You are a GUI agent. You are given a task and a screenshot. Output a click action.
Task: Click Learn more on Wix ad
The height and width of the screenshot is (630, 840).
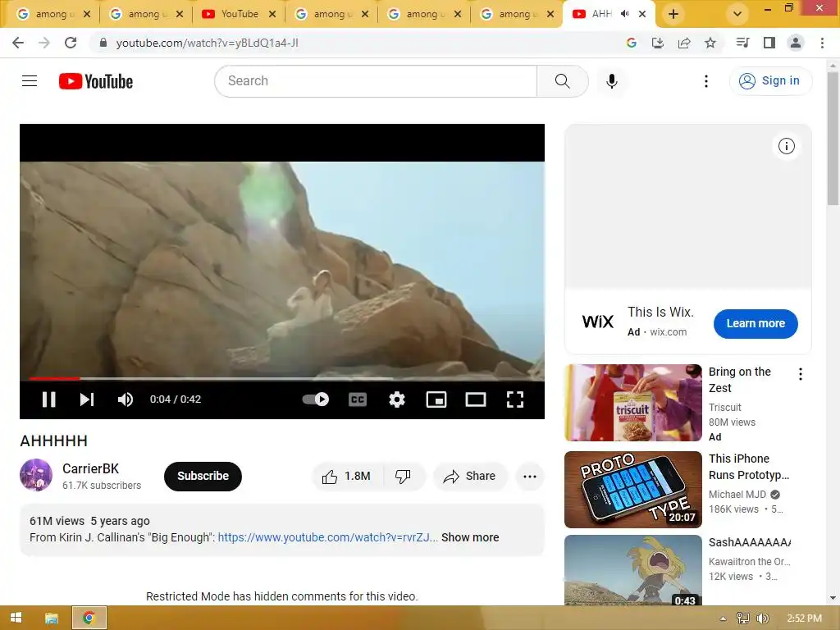click(756, 323)
